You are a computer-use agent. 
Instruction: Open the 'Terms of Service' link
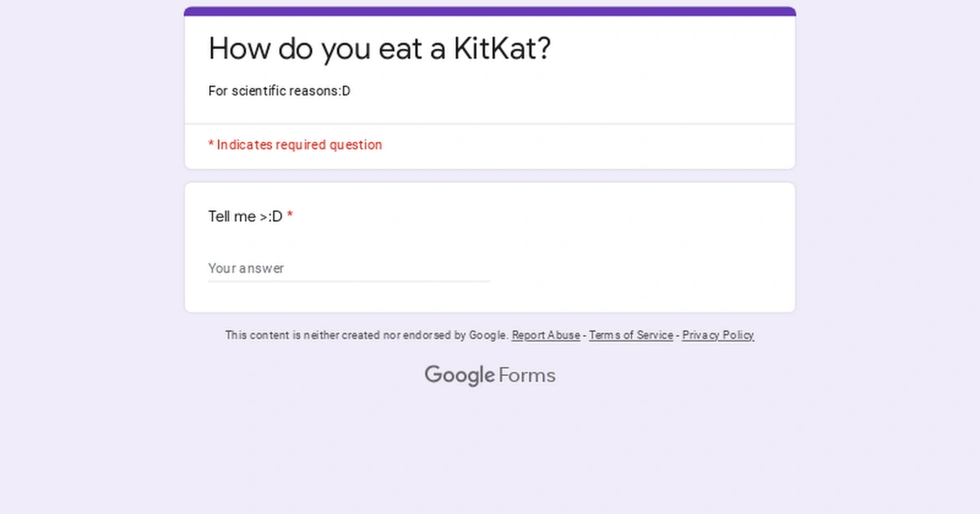pos(630,335)
